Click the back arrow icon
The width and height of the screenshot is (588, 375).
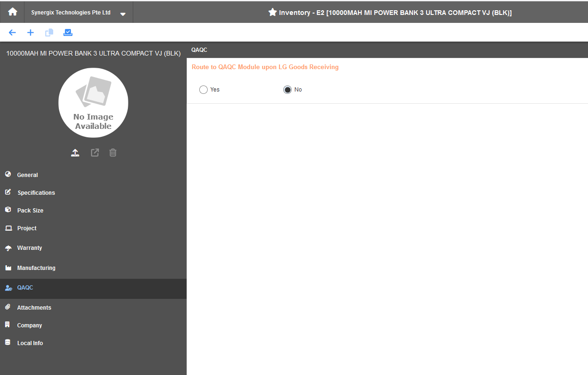(12, 33)
